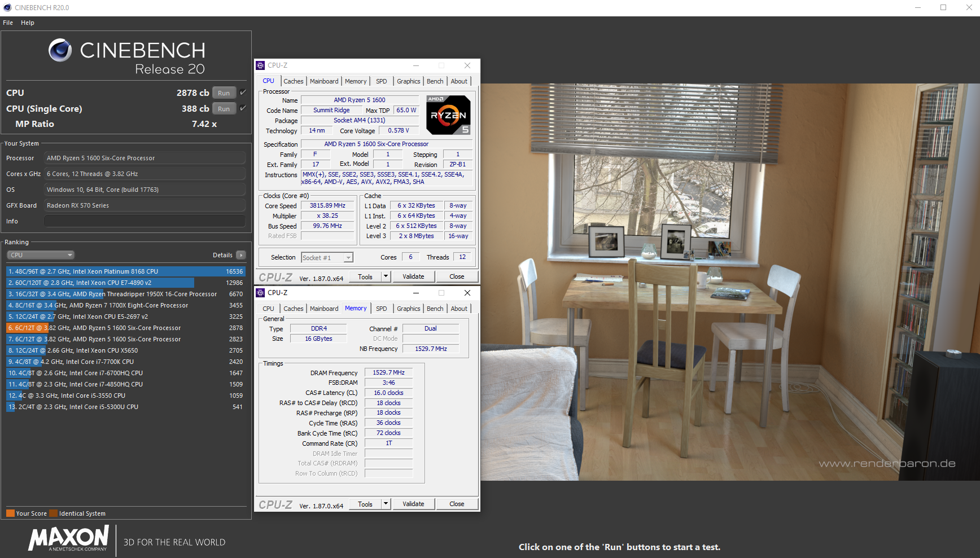
Task: Click Close button in lower CPU-Z window
Action: pos(457,504)
